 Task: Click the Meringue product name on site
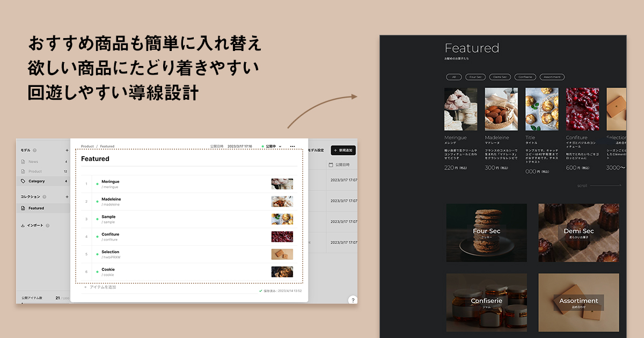tap(456, 138)
